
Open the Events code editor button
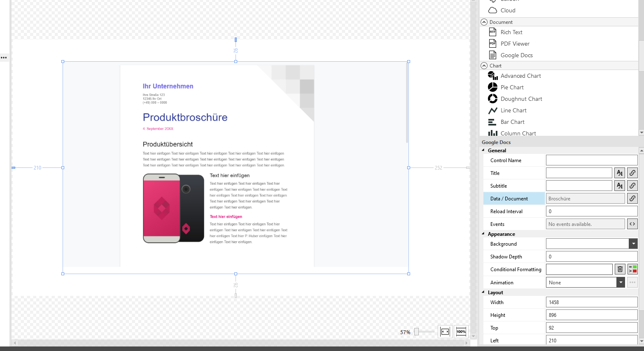click(x=632, y=224)
